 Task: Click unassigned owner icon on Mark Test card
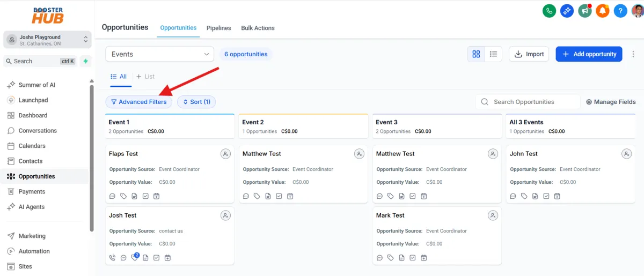[x=493, y=215]
